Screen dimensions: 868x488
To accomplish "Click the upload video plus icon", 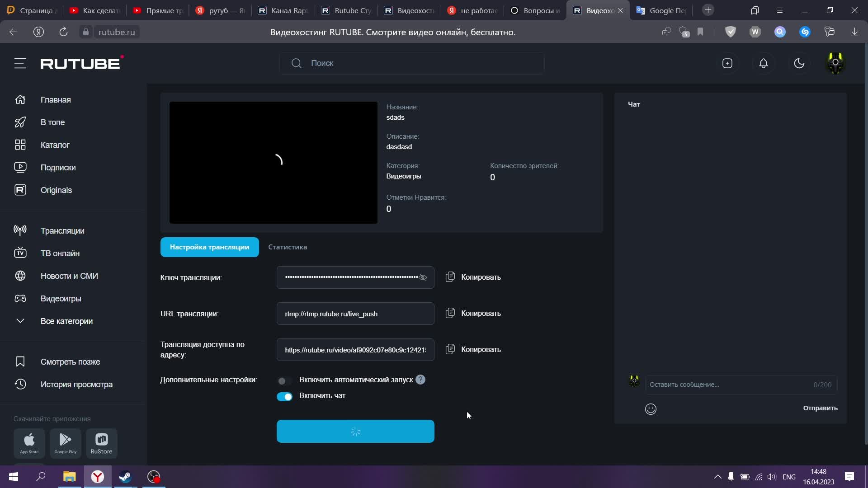I will [727, 63].
